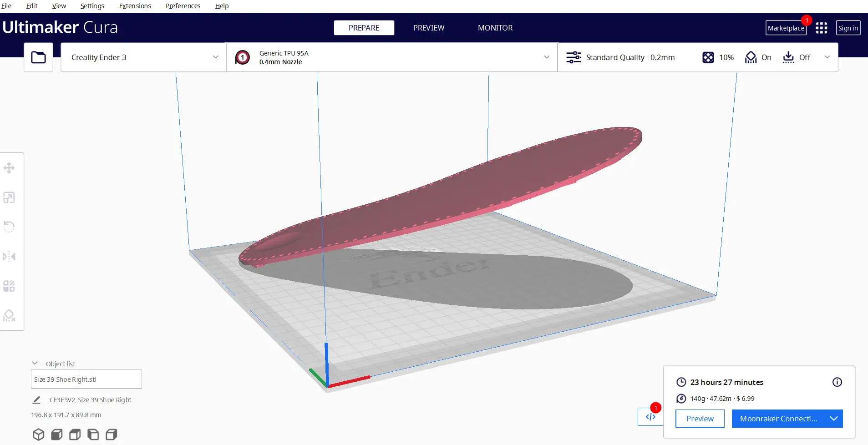The height and width of the screenshot is (445, 868).
Task: Switch to the PREVIEW stage tab
Action: click(x=429, y=28)
